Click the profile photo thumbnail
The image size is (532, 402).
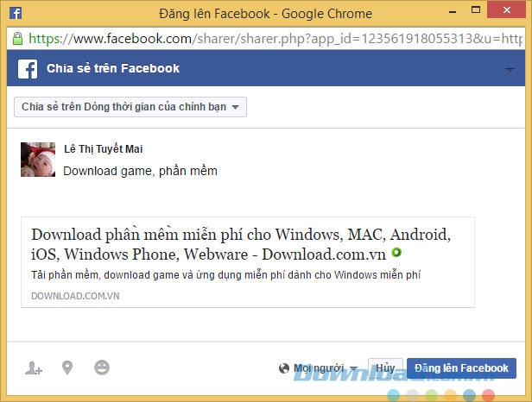click(38, 160)
